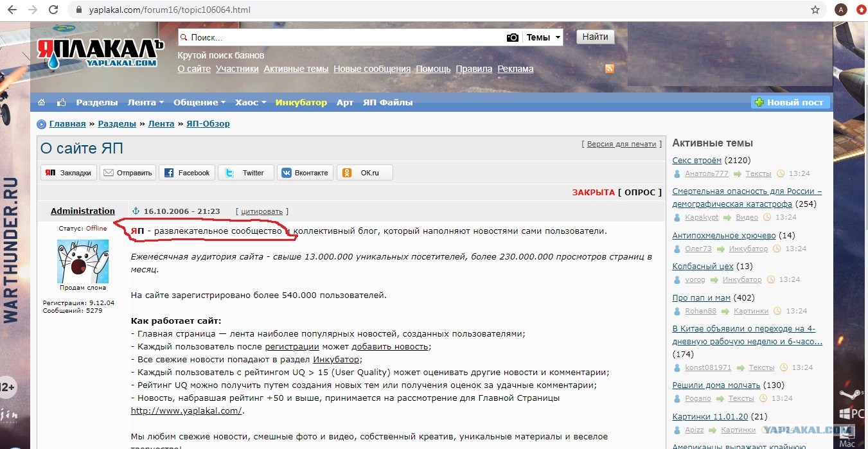Expand the Лента menu
The image size is (868, 449).
tap(146, 102)
